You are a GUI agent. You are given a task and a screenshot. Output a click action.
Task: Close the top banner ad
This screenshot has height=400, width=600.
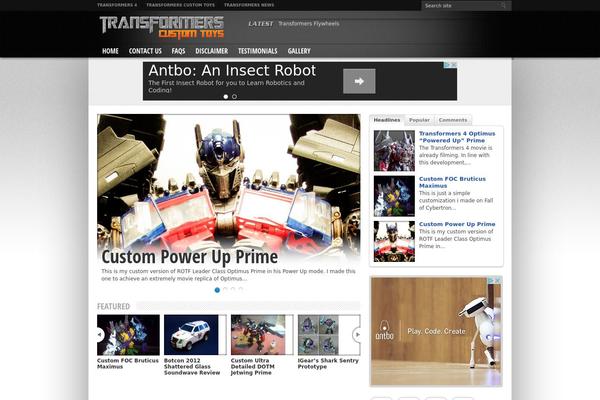tap(453, 65)
